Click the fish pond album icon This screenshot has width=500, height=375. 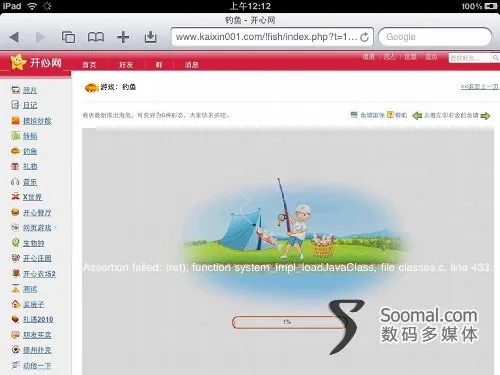(354, 115)
